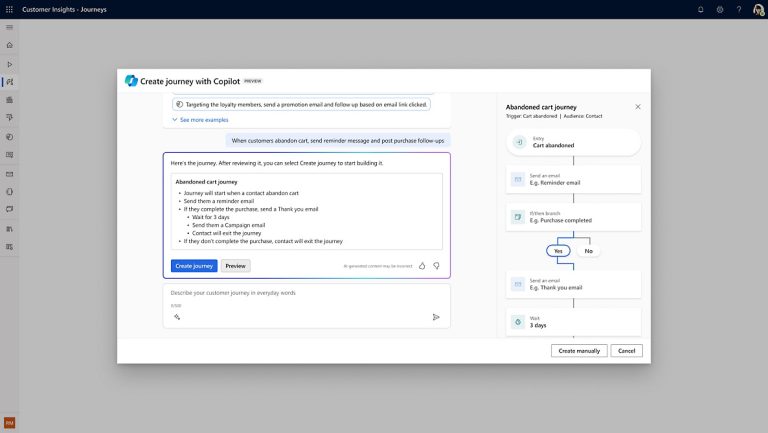The height and width of the screenshot is (433, 768).
Task: Click the sent 'When customers abandon cart' message
Action: [338, 141]
